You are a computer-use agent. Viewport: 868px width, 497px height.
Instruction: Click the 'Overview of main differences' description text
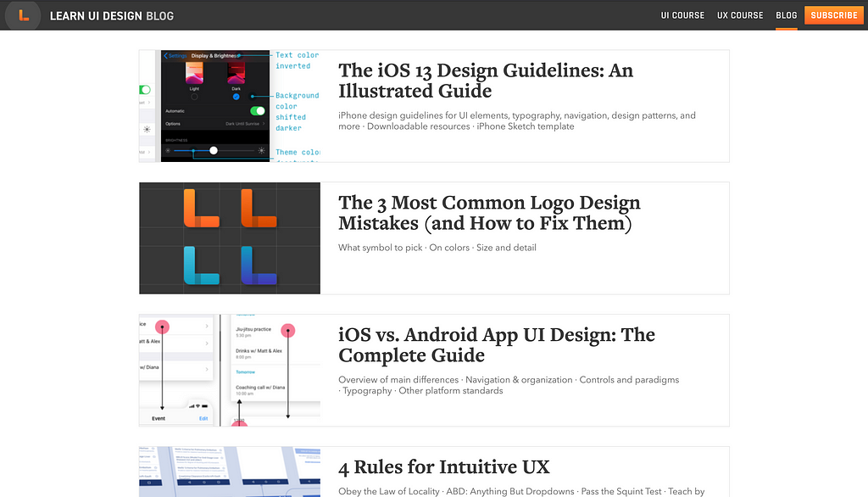click(509, 385)
